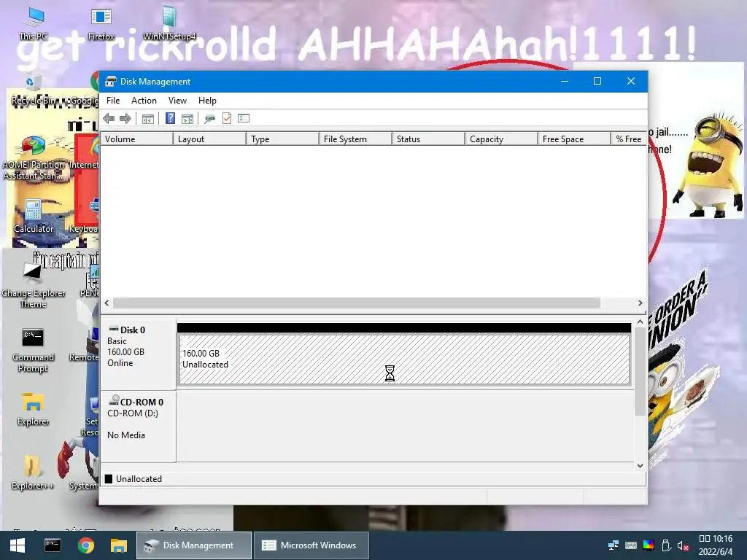Click the volume list horizontal scrollbar thumb
Screen dimensions: 747x560
coord(356,303)
